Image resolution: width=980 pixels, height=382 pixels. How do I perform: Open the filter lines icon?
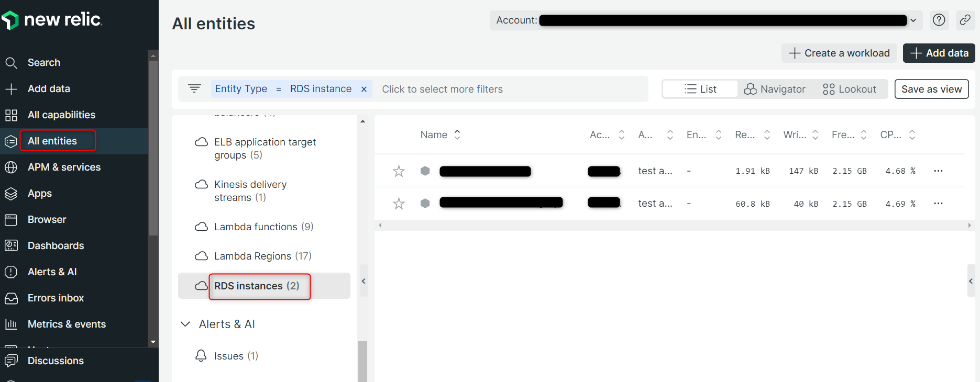click(194, 89)
